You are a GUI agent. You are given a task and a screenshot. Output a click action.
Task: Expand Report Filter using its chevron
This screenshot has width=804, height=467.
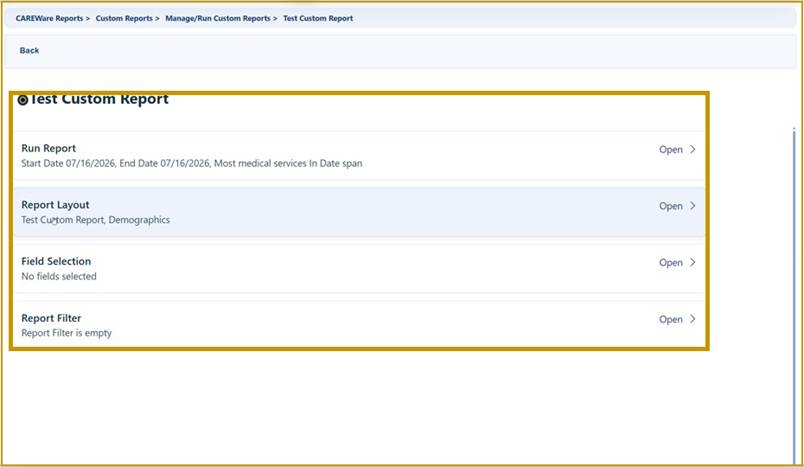coord(693,319)
